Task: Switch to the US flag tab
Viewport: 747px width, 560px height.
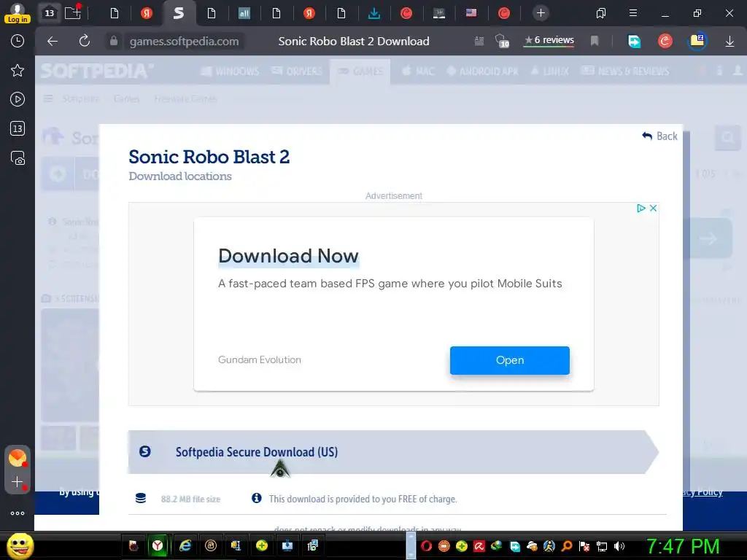Action: 471,13
